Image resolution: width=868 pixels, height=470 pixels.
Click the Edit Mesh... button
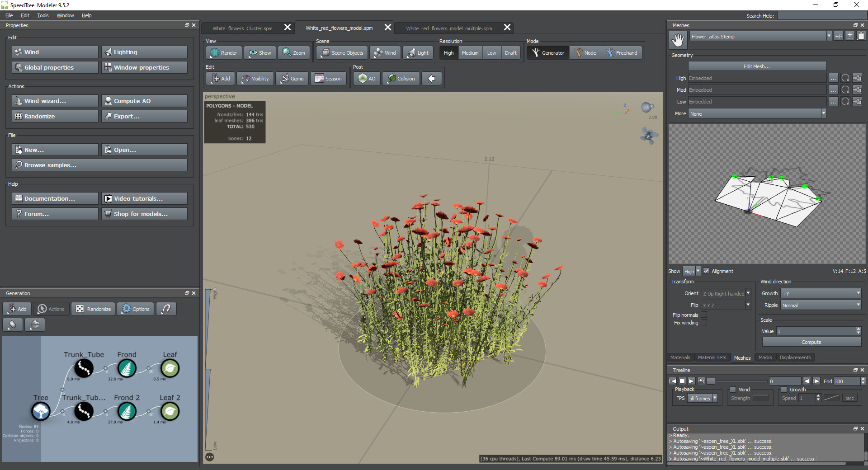pyautogui.click(x=756, y=66)
